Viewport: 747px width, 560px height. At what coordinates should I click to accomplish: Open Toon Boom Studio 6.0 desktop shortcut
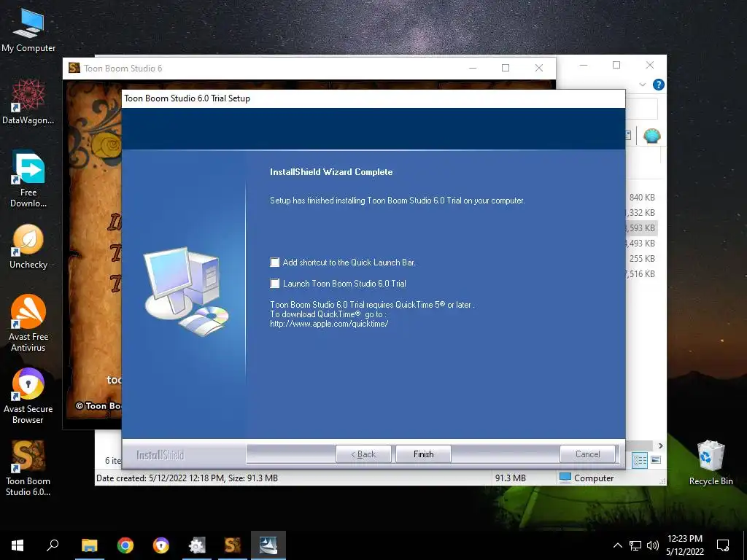(28, 468)
